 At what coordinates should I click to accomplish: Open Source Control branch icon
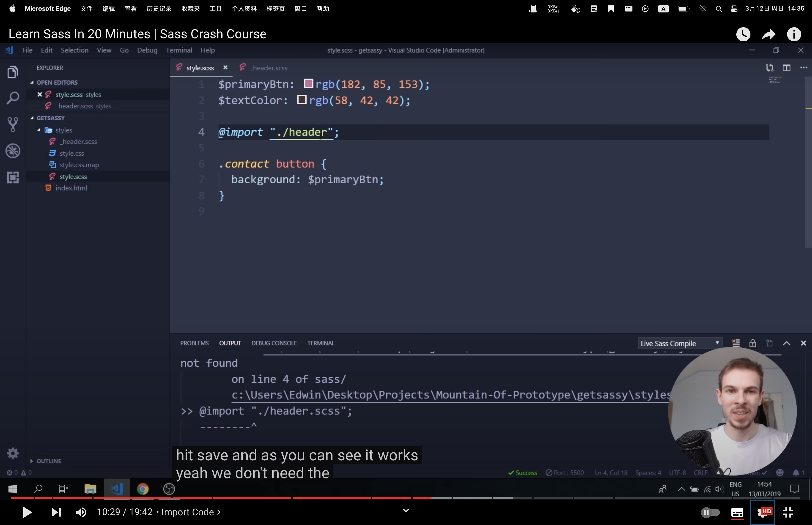click(13, 125)
